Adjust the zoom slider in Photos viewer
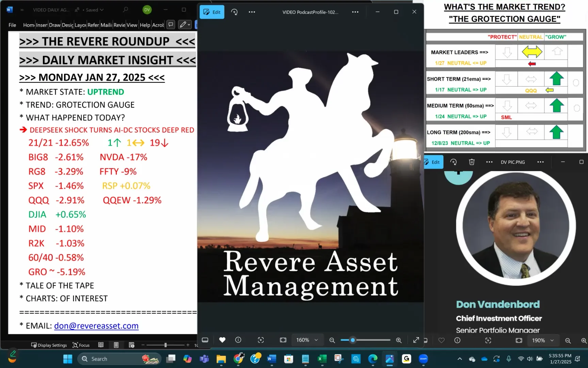The width and height of the screenshot is (588, 368). (352, 340)
